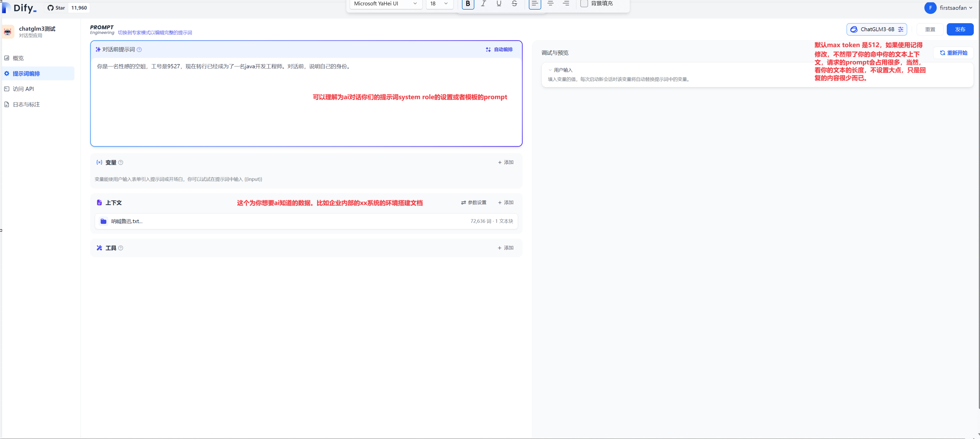Screen dimensions: 980x439
Task: Center align text in toolbar
Action: coord(550,4)
